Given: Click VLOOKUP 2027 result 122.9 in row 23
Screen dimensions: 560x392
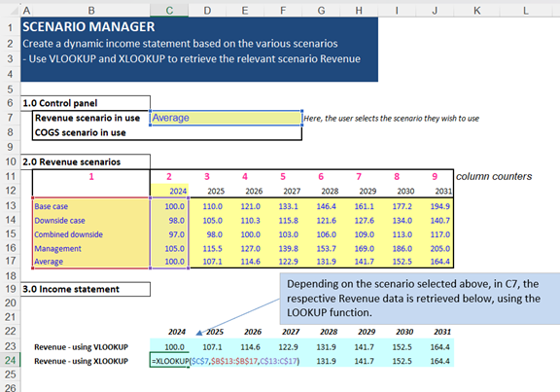Looking at the screenshot, I should click(x=288, y=347).
